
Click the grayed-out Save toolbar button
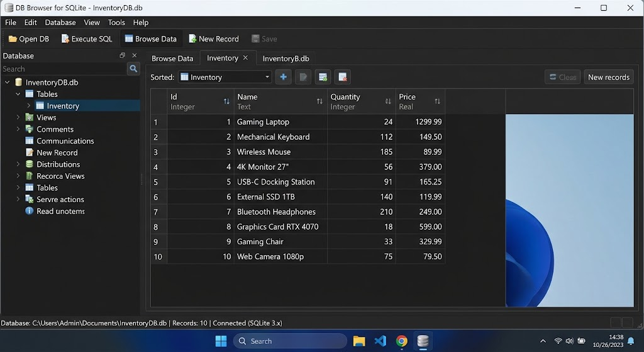click(x=264, y=39)
